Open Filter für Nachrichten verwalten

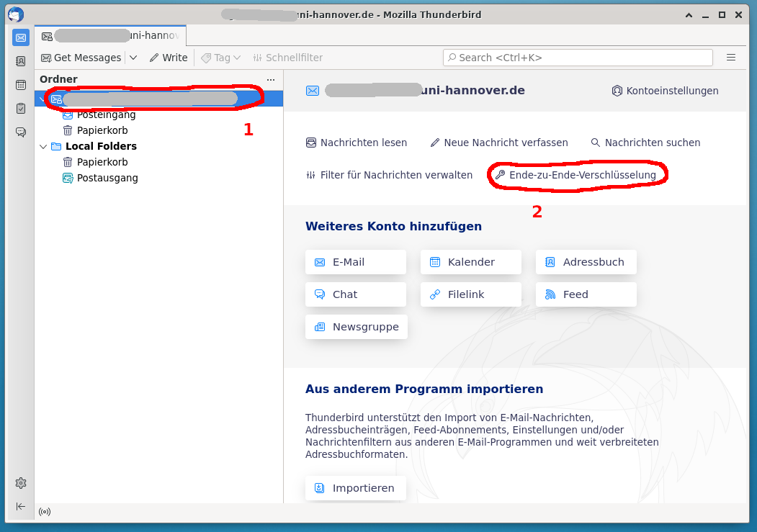pyautogui.click(x=389, y=175)
